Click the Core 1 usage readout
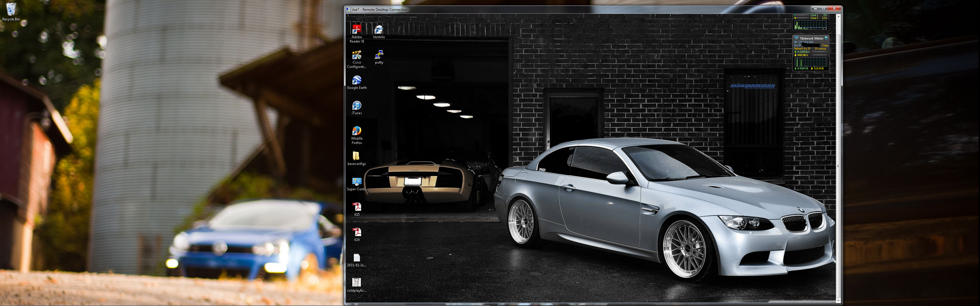980x306 pixels. click(x=819, y=15)
